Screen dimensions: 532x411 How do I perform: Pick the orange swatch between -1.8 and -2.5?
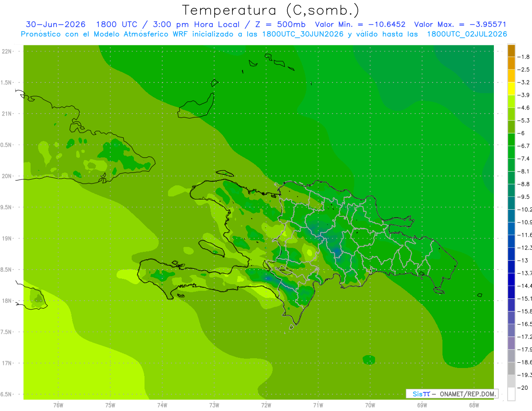click(511, 63)
